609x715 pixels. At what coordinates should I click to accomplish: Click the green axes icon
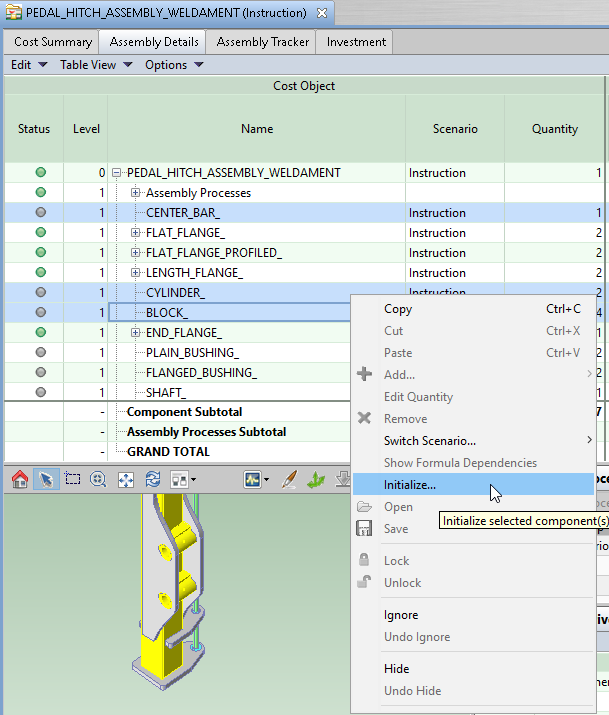(316, 480)
